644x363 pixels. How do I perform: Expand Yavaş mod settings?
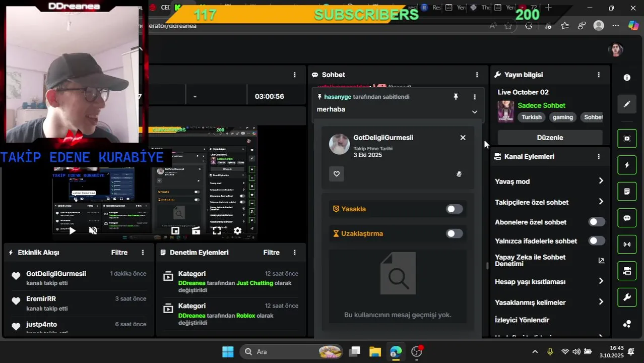pyautogui.click(x=601, y=180)
